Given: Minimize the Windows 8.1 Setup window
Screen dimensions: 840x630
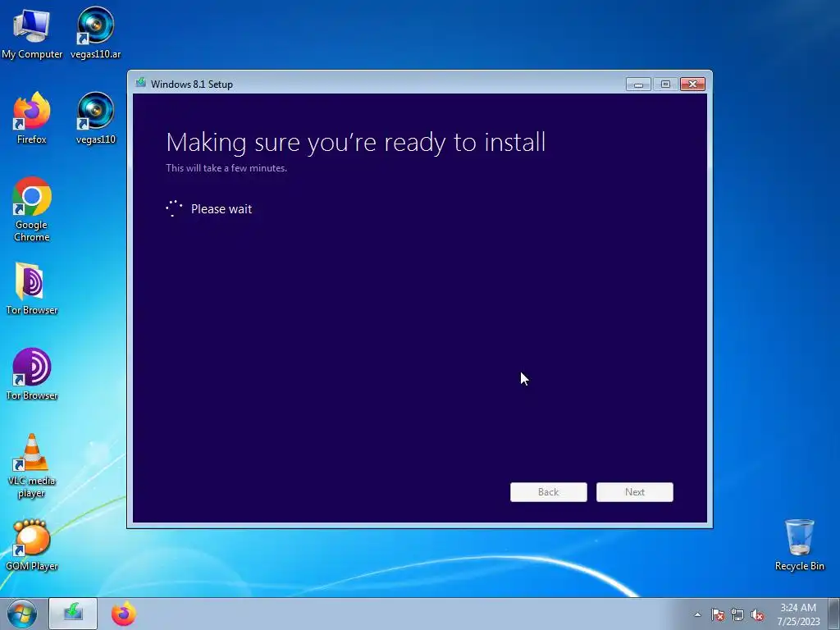Looking at the screenshot, I should pyautogui.click(x=638, y=84).
